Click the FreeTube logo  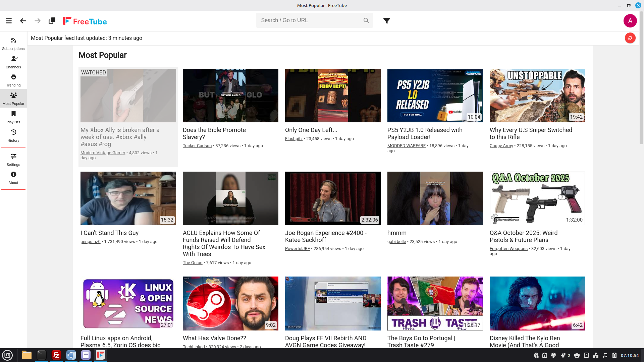(x=85, y=21)
